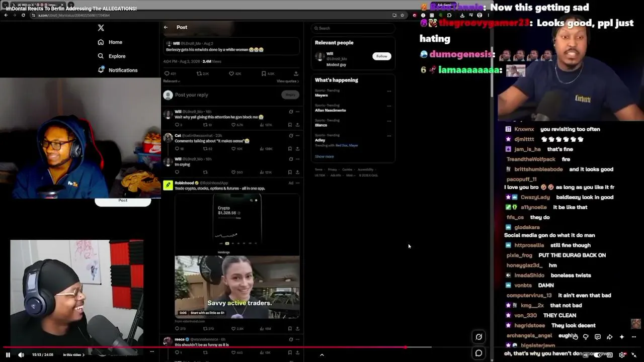Click the back arrow beside Post
This screenshot has height=362, width=644.
pyautogui.click(x=166, y=27)
